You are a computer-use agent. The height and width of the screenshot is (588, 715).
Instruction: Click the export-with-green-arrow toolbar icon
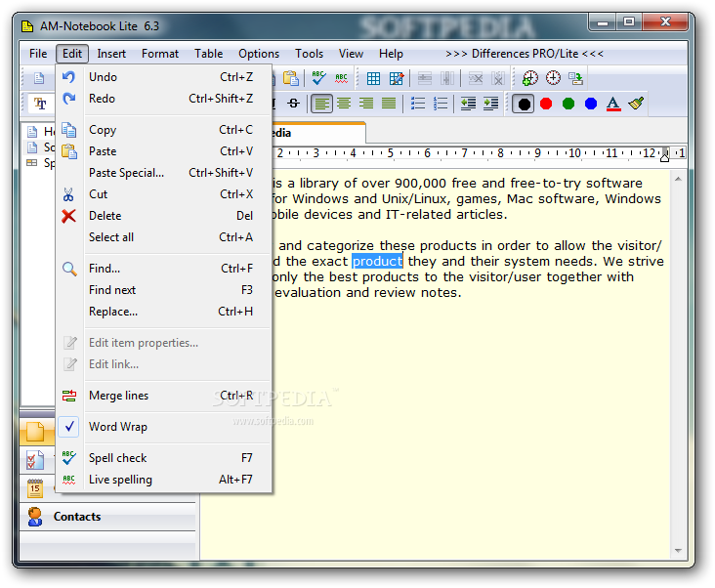click(x=576, y=78)
